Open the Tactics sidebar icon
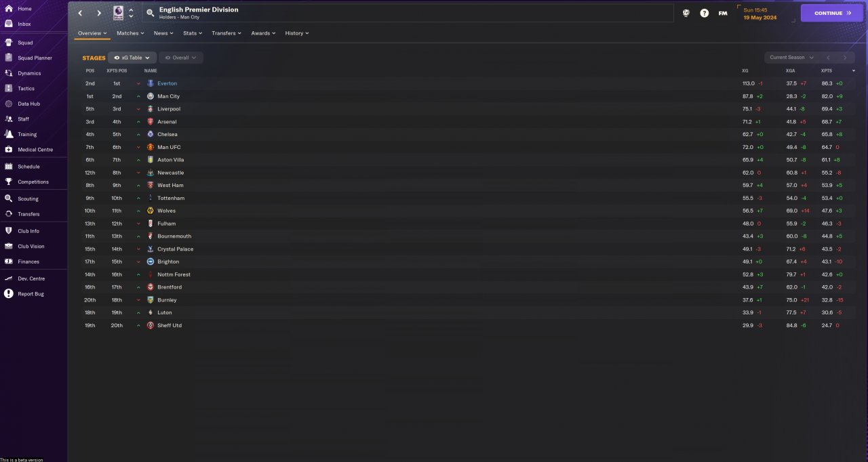The height and width of the screenshot is (462, 868). [x=9, y=88]
